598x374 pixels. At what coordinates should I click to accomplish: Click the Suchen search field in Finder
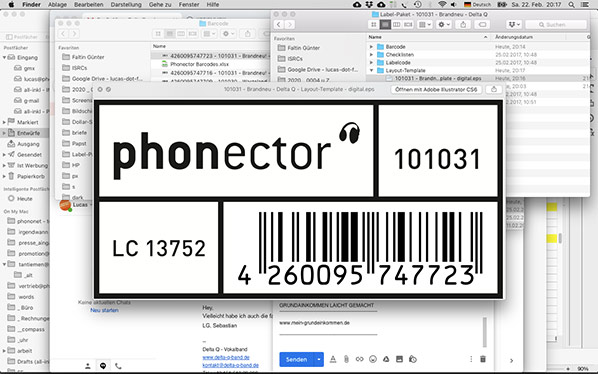click(x=556, y=24)
